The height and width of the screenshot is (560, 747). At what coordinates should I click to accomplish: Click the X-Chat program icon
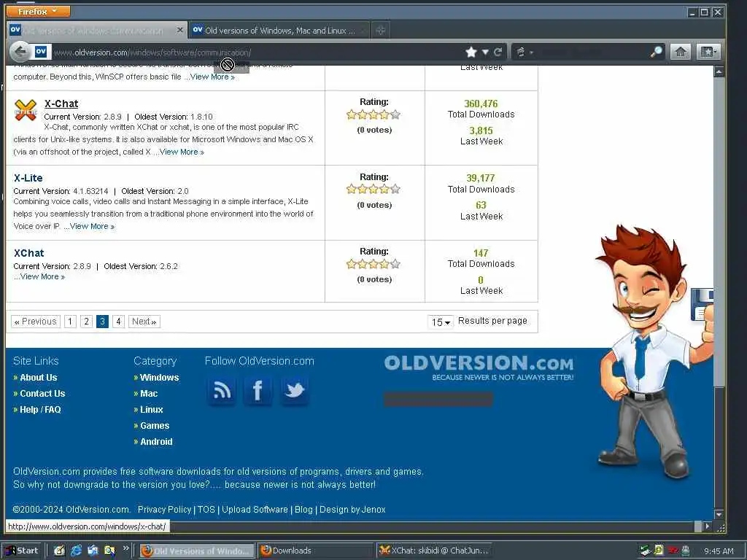click(x=26, y=110)
